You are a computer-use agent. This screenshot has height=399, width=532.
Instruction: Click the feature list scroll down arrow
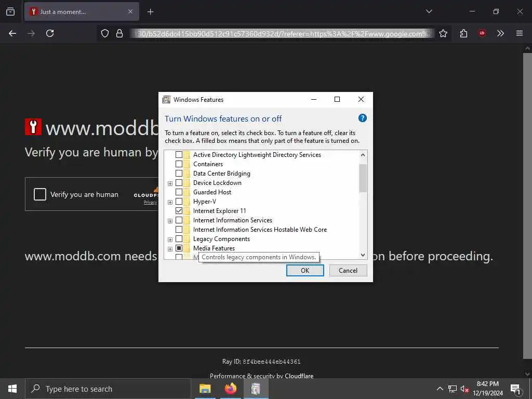click(x=363, y=255)
